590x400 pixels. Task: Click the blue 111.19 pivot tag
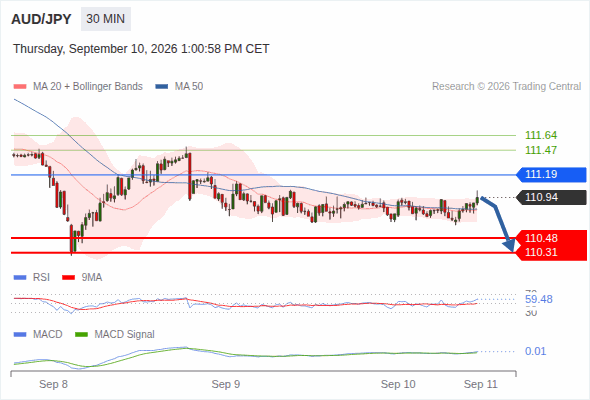point(551,175)
